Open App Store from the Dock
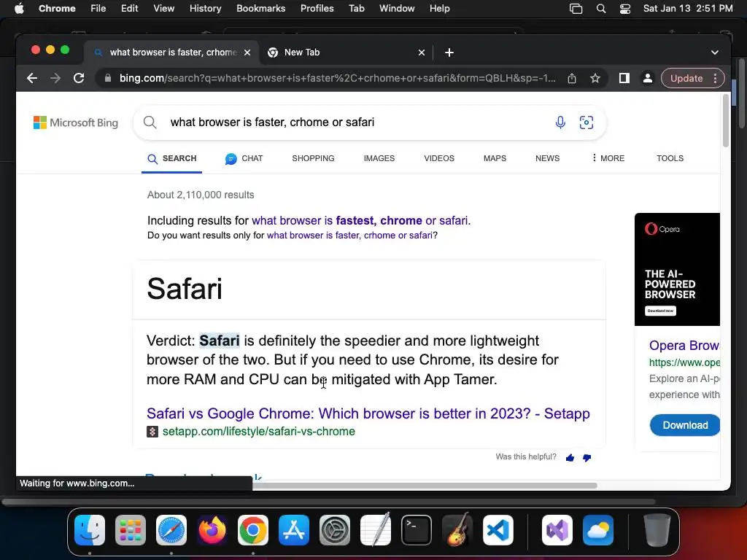747x560 pixels. tap(294, 530)
